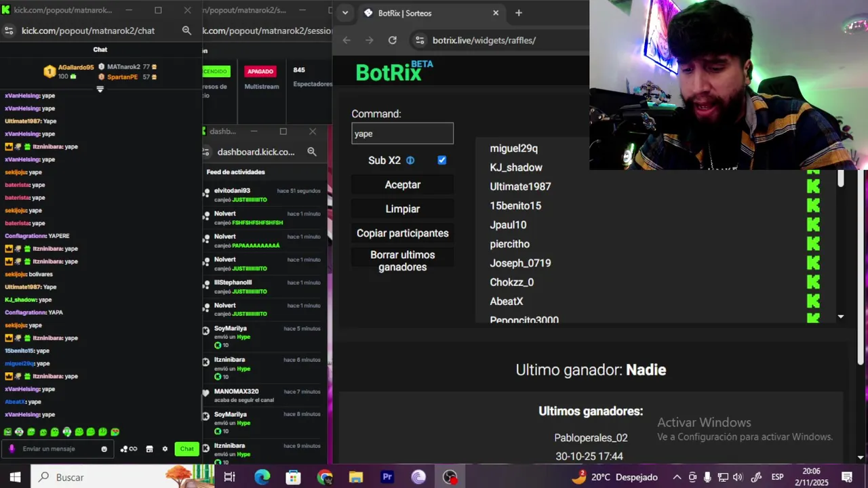Click participant Chokzz_0 in the list

click(512, 282)
